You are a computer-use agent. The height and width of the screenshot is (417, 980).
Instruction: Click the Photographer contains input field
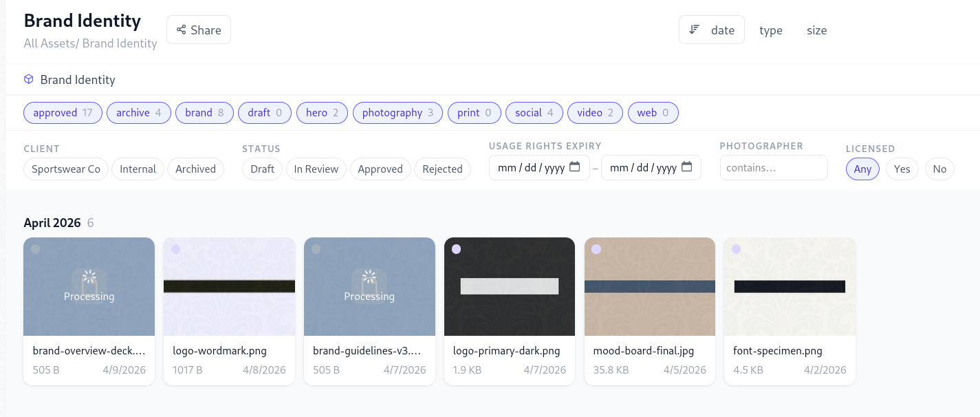pyautogui.click(x=774, y=168)
